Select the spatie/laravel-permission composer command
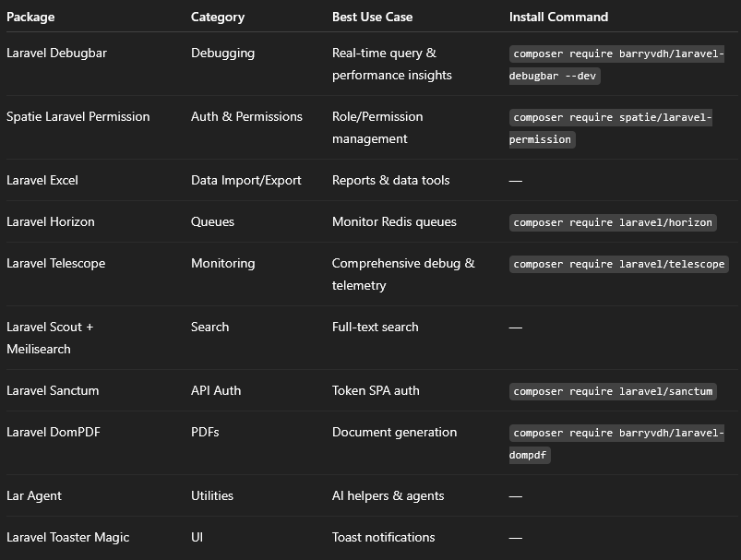Viewport: 741px width, 560px height. [611, 128]
